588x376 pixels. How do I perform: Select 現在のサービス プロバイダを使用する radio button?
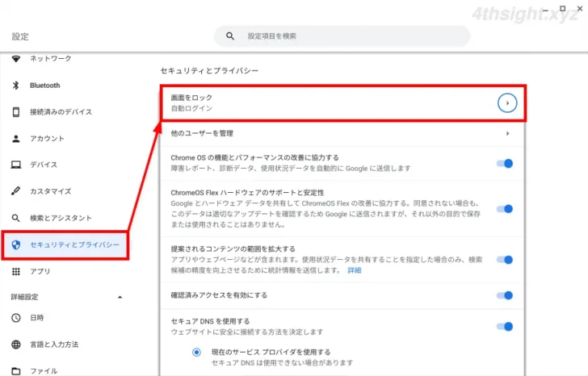point(196,353)
